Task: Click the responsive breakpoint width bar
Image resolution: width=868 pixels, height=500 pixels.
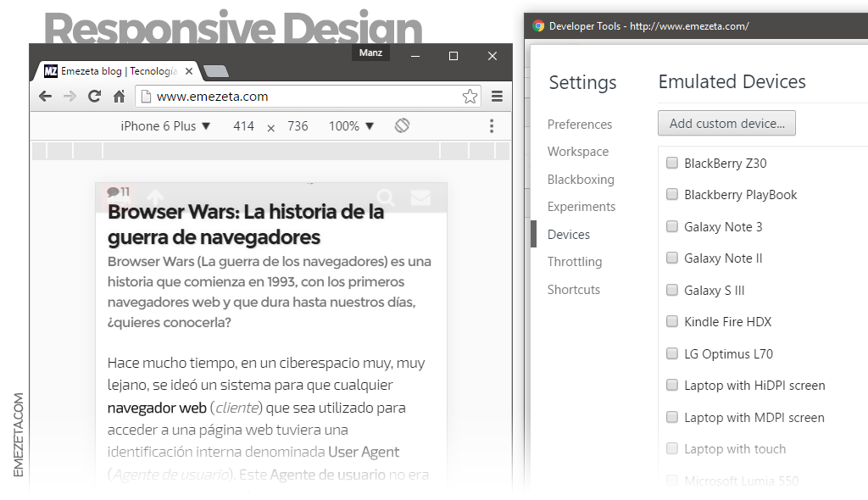Action: [x=270, y=151]
